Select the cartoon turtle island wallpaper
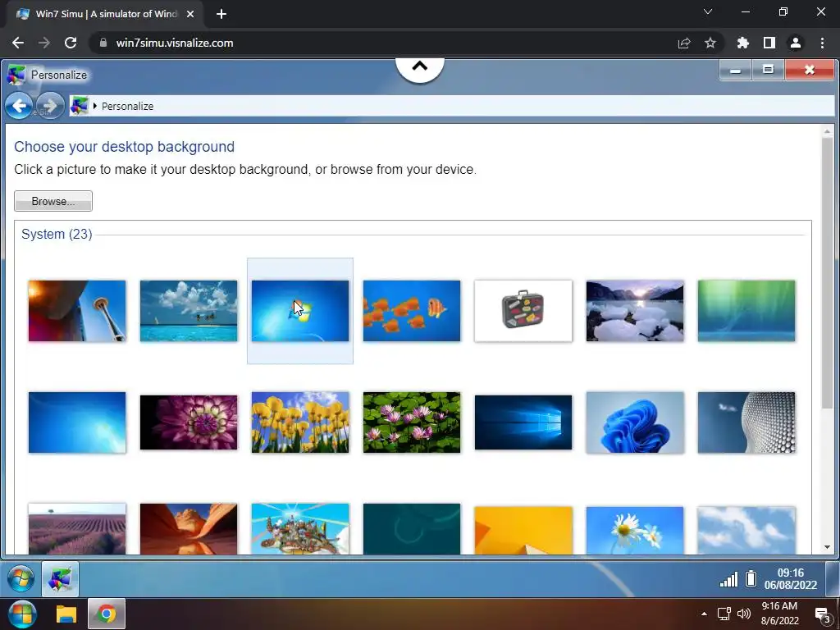Screen dimensions: 840x630 pos(300,529)
